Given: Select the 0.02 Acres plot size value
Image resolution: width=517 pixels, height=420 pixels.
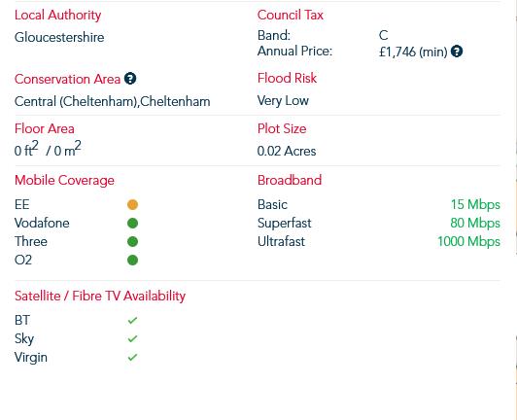Looking at the screenshot, I should pyautogui.click(x=287, y=151).
